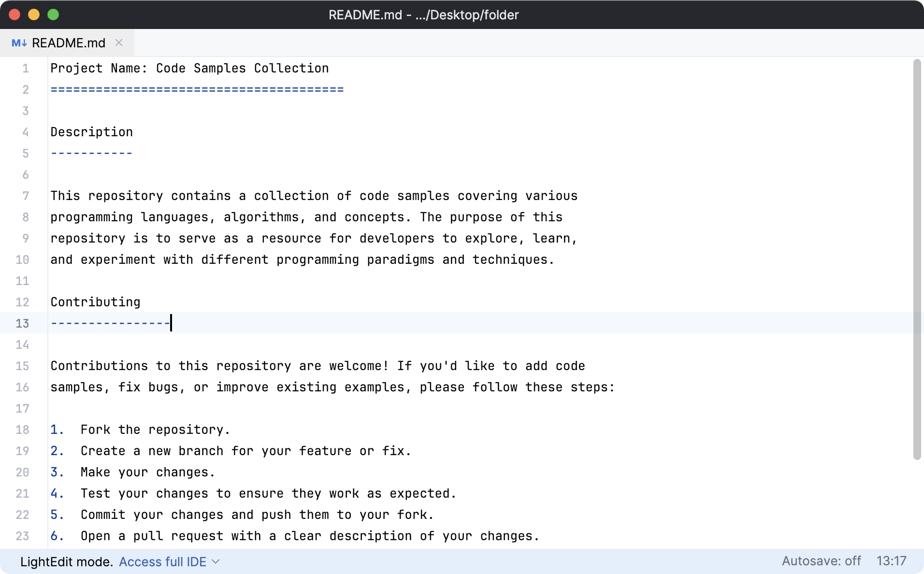Maximize the window with the green button
The height and width of the screenshot is (574, 924).
53,14
